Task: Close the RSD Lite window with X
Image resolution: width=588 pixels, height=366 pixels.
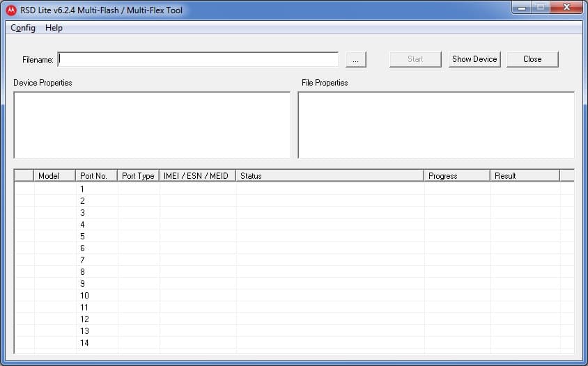Action: (x=566, y=8)
